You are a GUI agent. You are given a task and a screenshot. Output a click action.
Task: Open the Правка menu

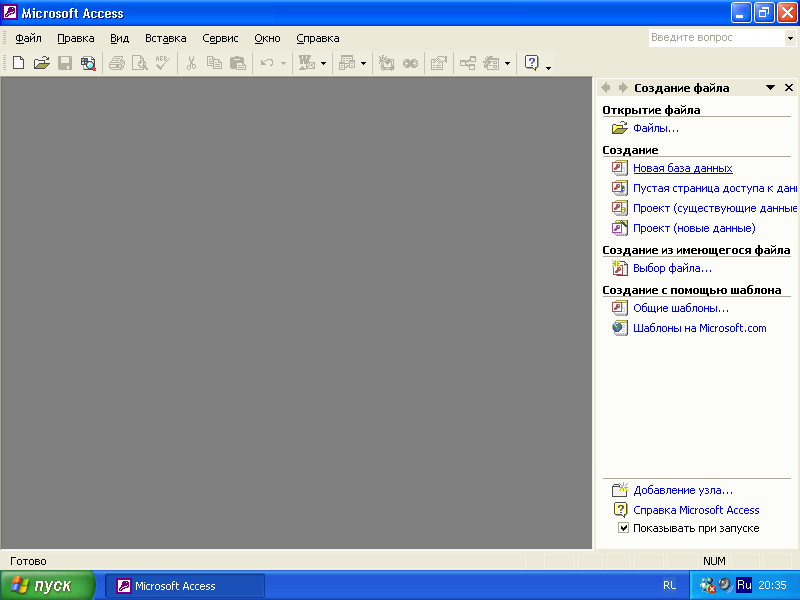point(76,38)
